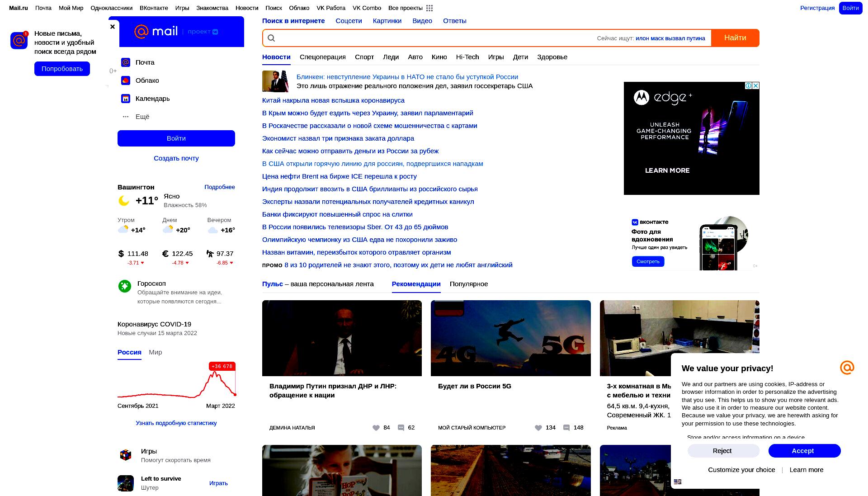The width and height of the screenshot is (868, 496).
Task: Switch to Популярное feed tab
Action: point(469,284)
